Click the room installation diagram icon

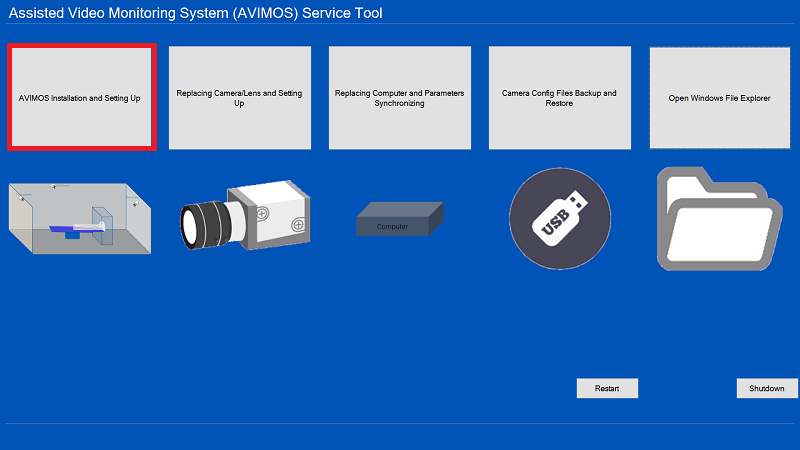pos(78,217)
